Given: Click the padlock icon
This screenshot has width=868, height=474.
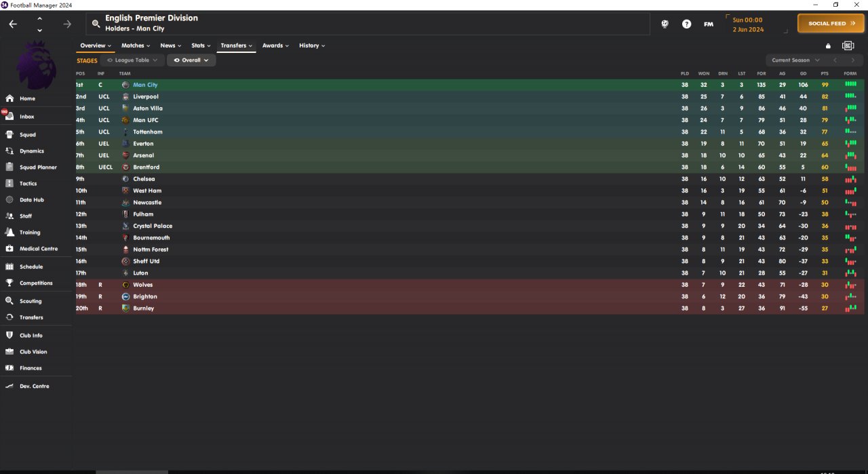Looking at the screenshot, I should [828, 46].
